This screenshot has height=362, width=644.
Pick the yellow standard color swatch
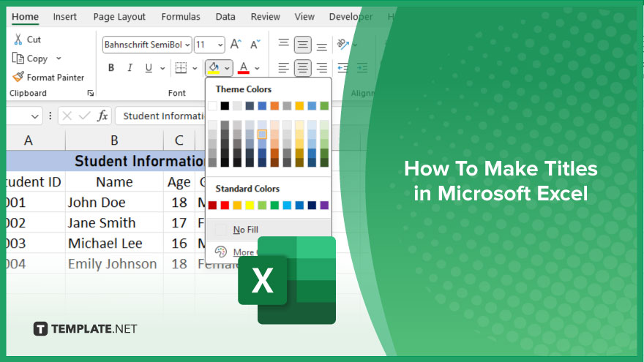pos(250,205)
